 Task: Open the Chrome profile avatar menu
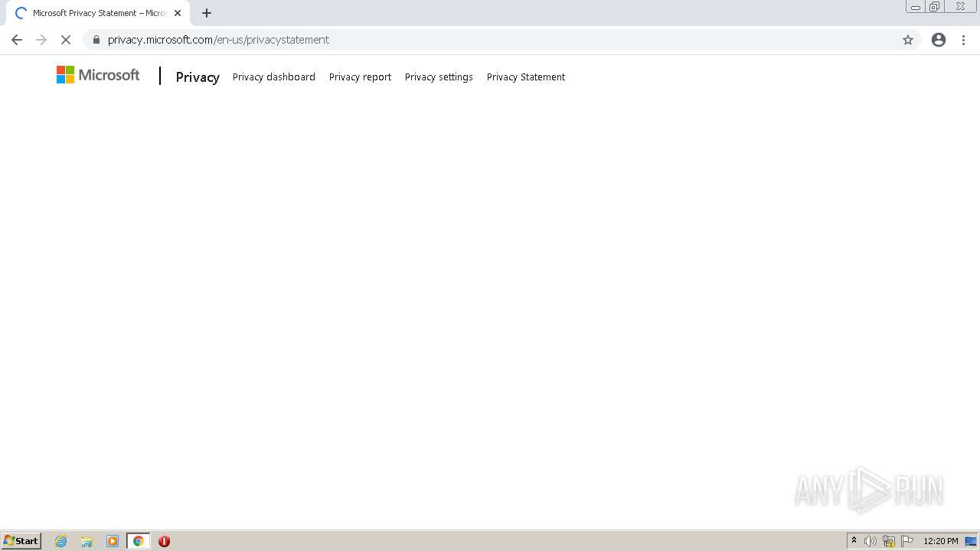[x=939, y=40]
